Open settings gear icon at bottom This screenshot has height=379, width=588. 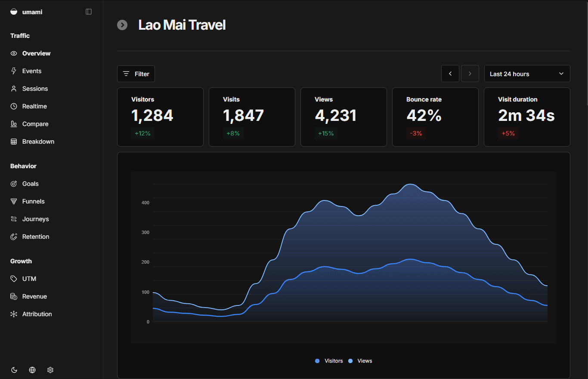point(50,370)
